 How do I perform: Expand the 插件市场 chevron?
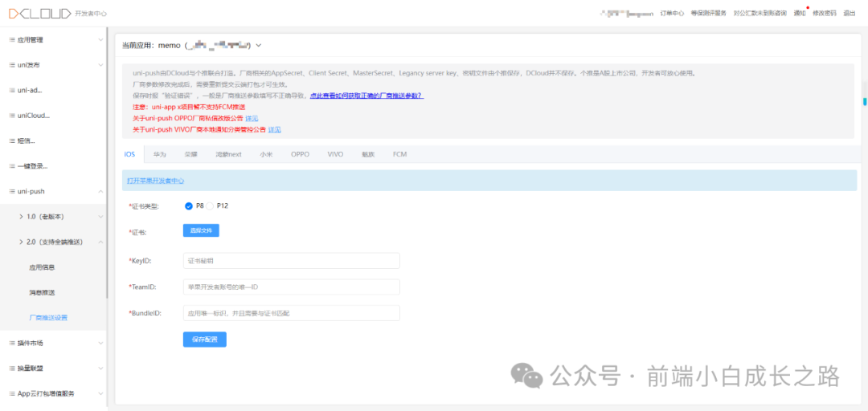(x=100, y=343)
